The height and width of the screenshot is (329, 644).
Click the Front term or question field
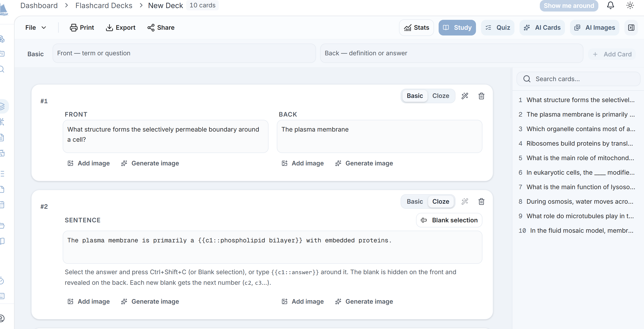[184, 53]
